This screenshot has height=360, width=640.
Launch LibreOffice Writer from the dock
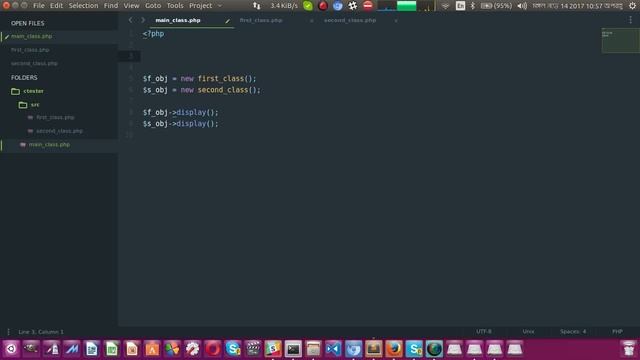click(x=92, y=349)
